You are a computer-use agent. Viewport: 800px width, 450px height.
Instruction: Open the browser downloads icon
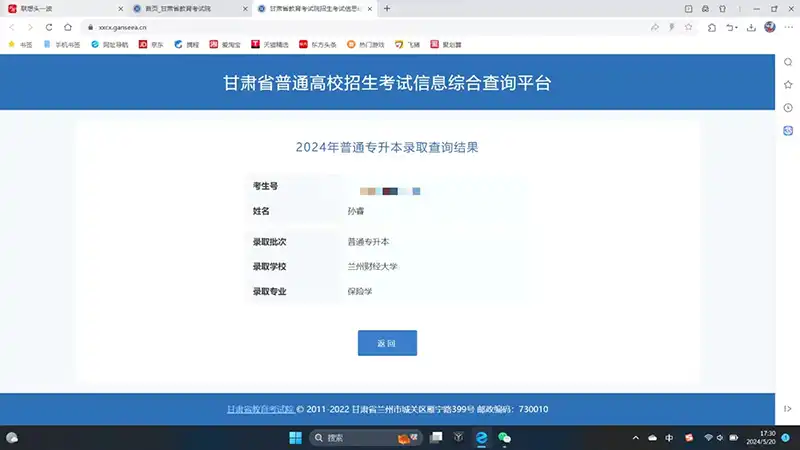tap(751, 27)
